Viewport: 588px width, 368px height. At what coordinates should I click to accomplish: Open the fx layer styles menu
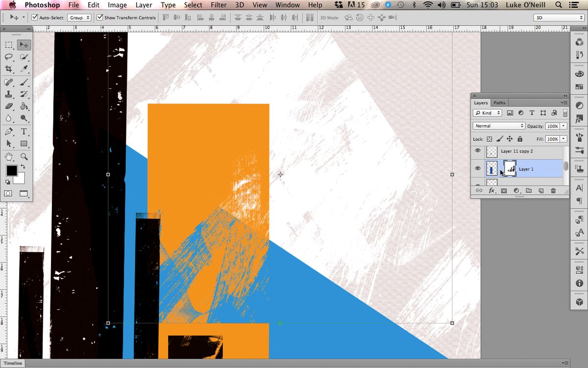coord(491,190)
